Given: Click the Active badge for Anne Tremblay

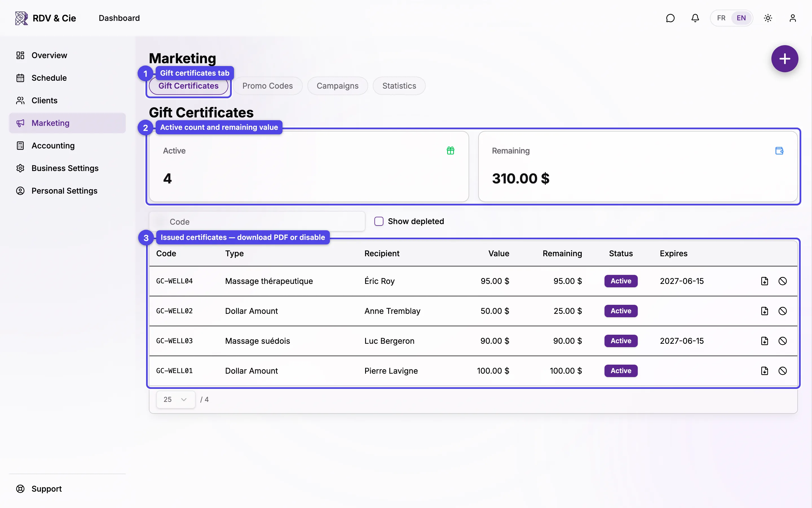Looking at the screenshot, I should click(621, 311).
